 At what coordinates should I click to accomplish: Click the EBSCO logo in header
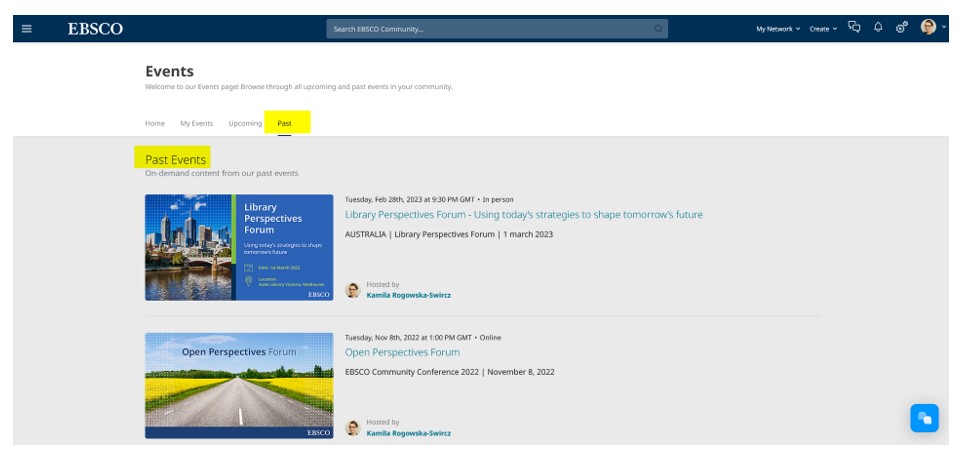tap(95, 29)
